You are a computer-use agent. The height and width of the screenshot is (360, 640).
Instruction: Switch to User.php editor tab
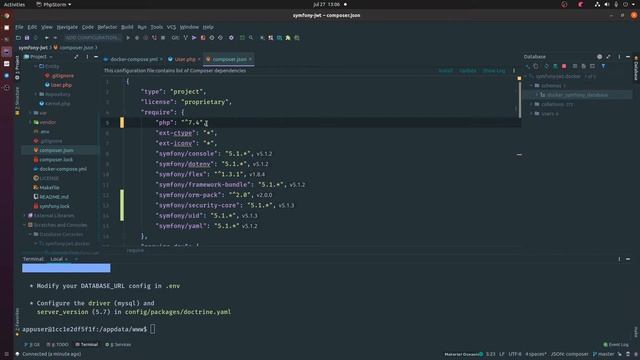(x=185, y=59)
